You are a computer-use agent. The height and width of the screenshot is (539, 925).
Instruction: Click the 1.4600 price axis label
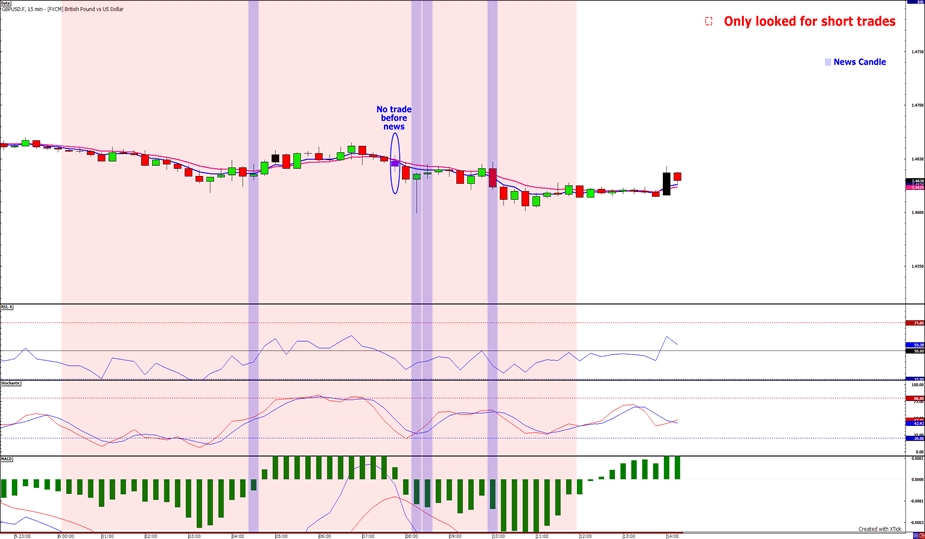click(x=917, y=213)
